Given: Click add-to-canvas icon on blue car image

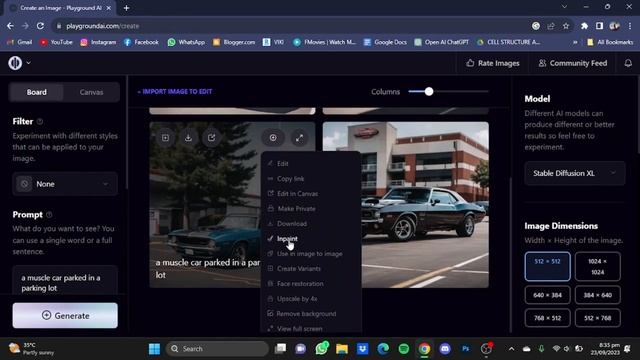Looking at the screenshot, I should [x=165, y=138].
